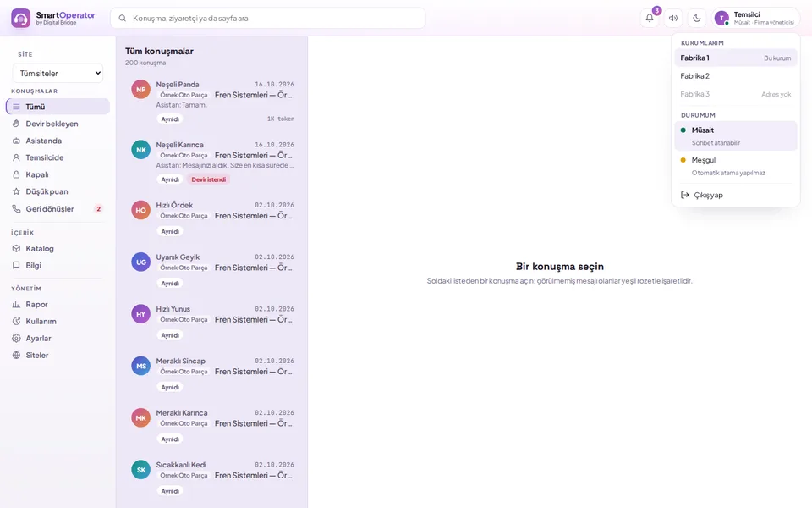This screenshot has height=508, width=812.
Task: Open Hızlı Ördek conversation
Action: [212, 218]
